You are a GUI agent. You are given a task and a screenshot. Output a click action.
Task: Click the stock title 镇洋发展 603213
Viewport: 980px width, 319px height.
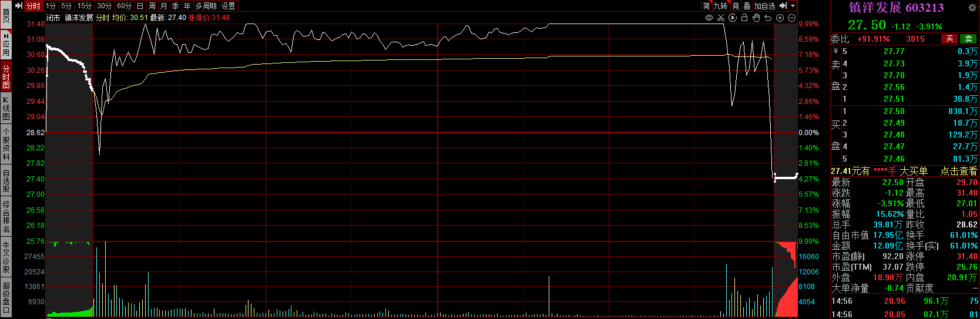(x=896, y=8)
